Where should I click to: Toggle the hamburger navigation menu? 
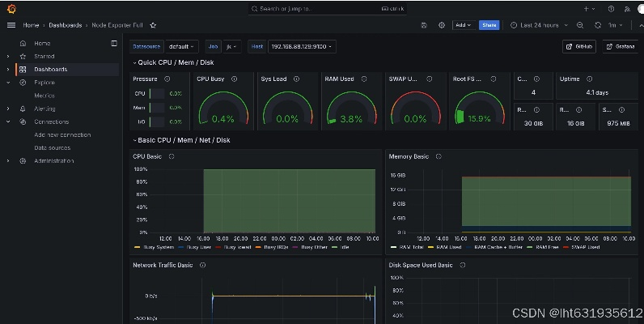click(x=11, y=25)
